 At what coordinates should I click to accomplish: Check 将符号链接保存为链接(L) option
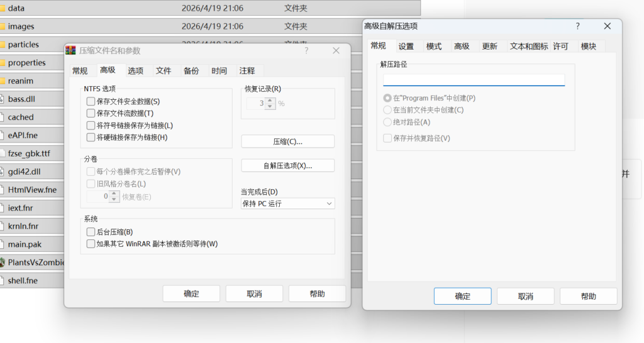tap(91, 126)
